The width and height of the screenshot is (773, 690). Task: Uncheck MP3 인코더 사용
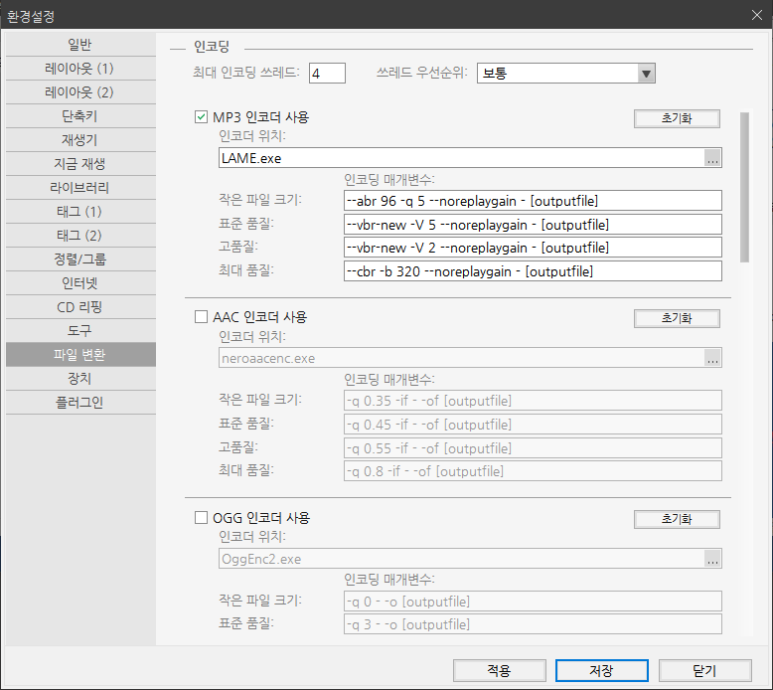tap(201, 117)
